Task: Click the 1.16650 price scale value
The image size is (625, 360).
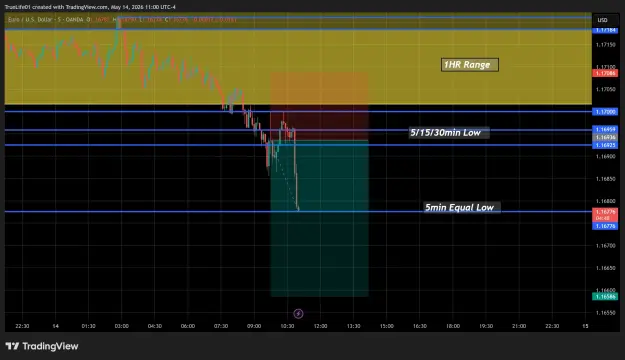Action: click(x=605, y=268)
